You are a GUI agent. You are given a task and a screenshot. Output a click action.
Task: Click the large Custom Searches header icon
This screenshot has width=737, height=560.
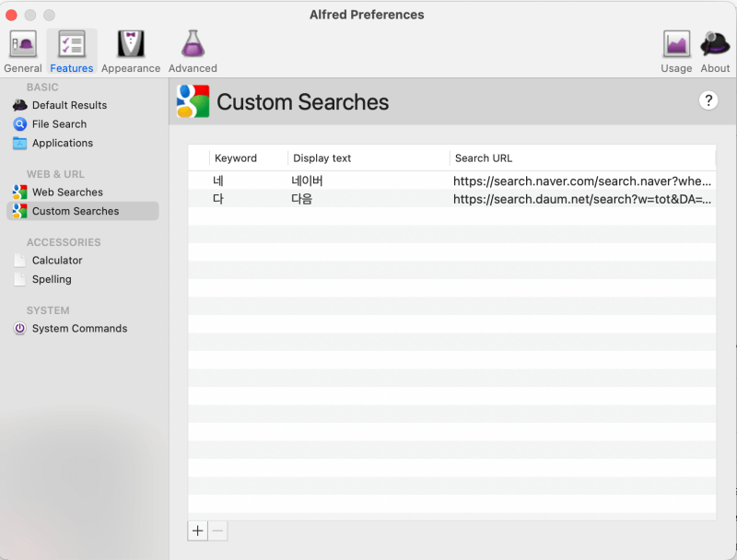click(x=193, y=101)
